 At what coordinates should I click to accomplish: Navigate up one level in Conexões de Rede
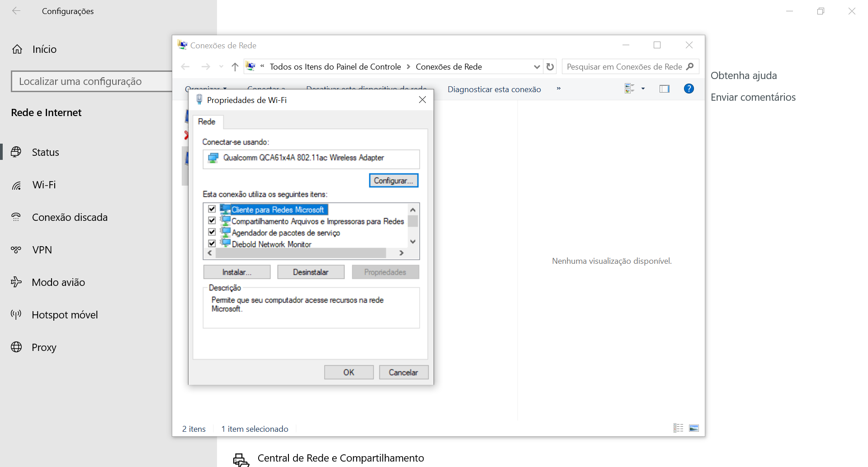[235, 67]
